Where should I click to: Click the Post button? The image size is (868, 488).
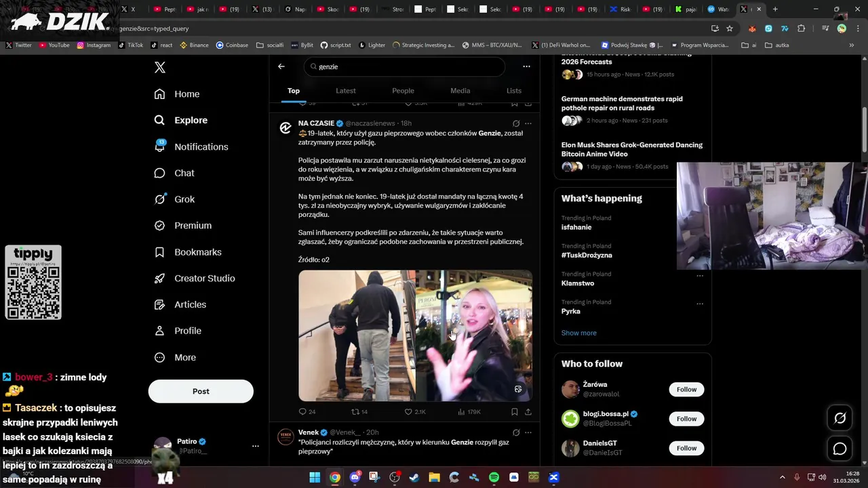[x=201, y=391]
